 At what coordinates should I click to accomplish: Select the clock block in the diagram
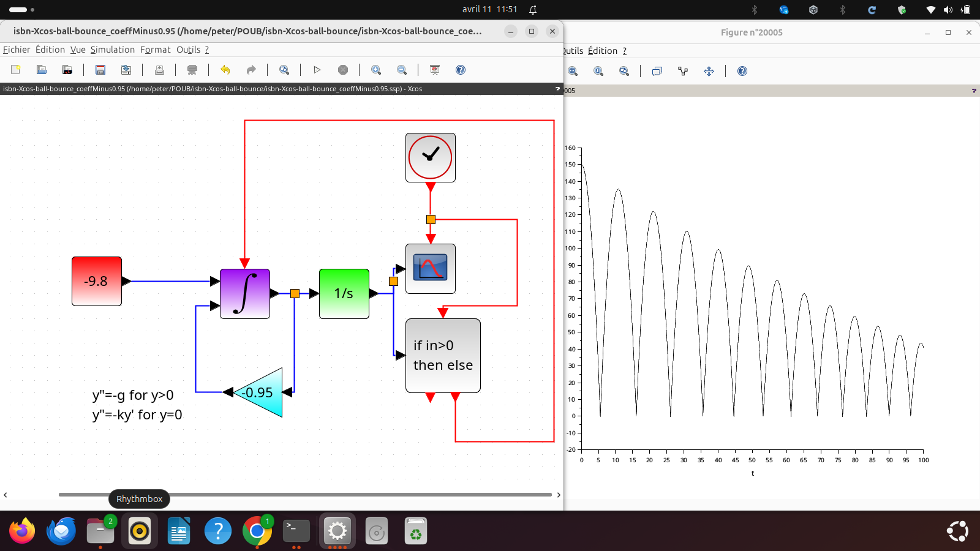point(430,157)
